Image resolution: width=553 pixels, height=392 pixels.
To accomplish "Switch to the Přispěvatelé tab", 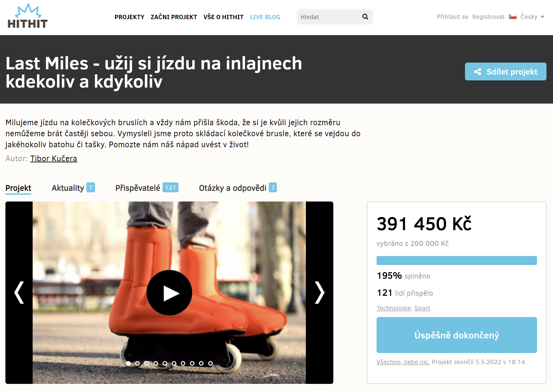I will 147,188.
